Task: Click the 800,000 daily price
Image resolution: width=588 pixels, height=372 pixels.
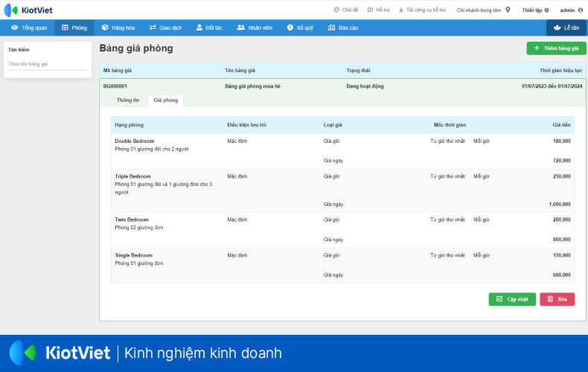Action: [x=562, y=240]
